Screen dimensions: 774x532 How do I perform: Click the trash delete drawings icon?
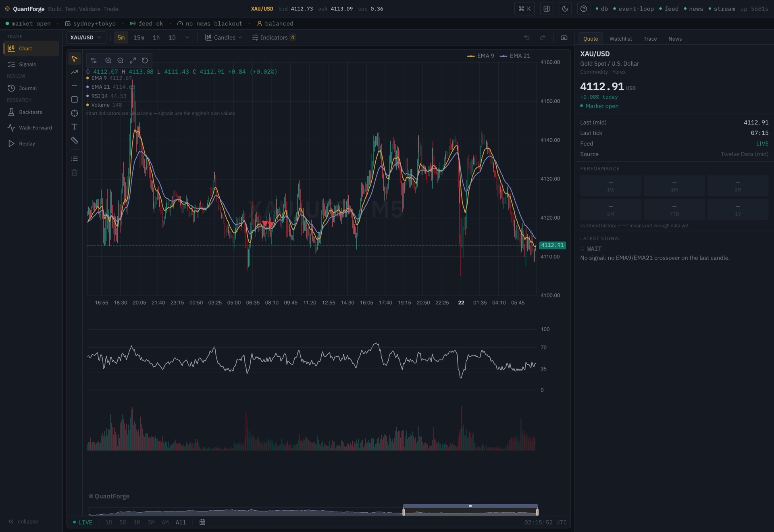tap(75, 172)
